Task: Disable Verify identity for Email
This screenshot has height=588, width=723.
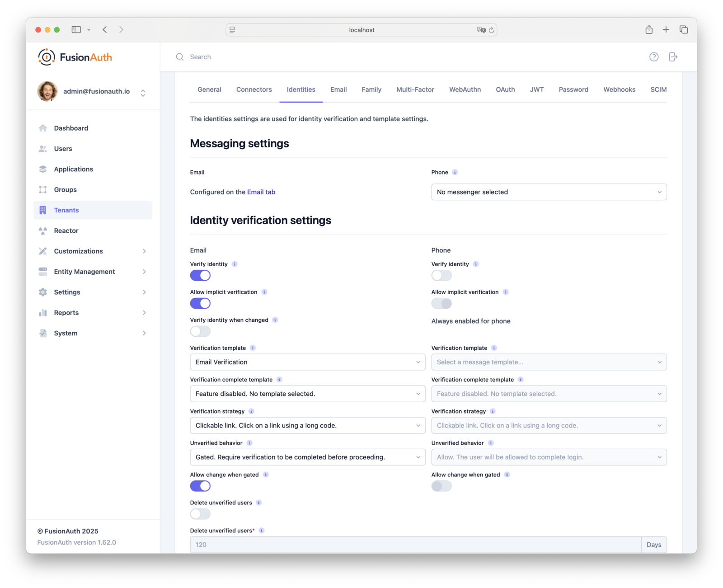Action: pos(200,275)
